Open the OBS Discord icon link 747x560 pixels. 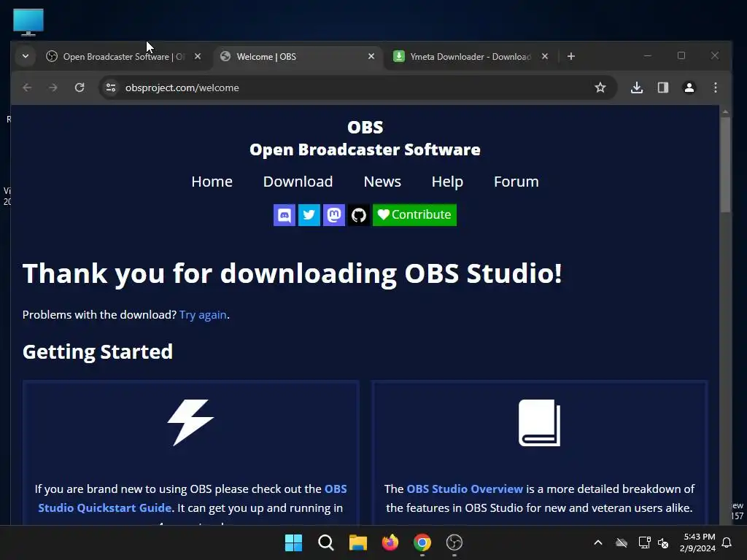pos(285,215)
